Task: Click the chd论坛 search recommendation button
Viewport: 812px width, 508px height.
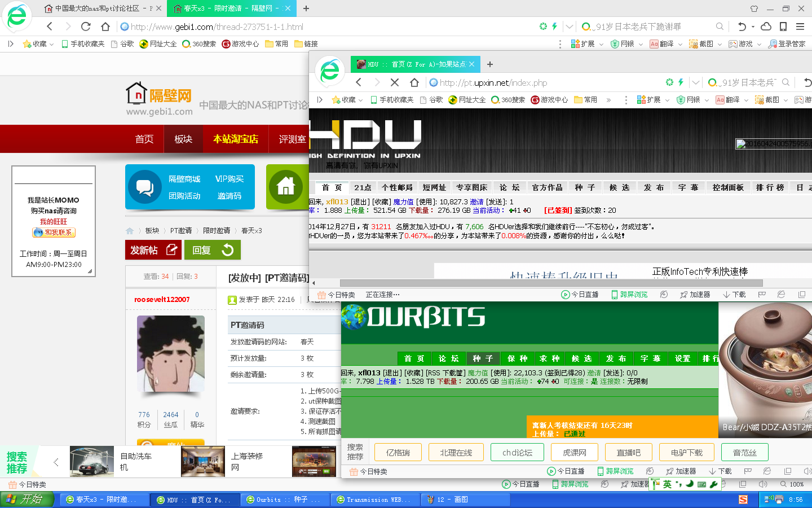Action: [x=517, y=453]
